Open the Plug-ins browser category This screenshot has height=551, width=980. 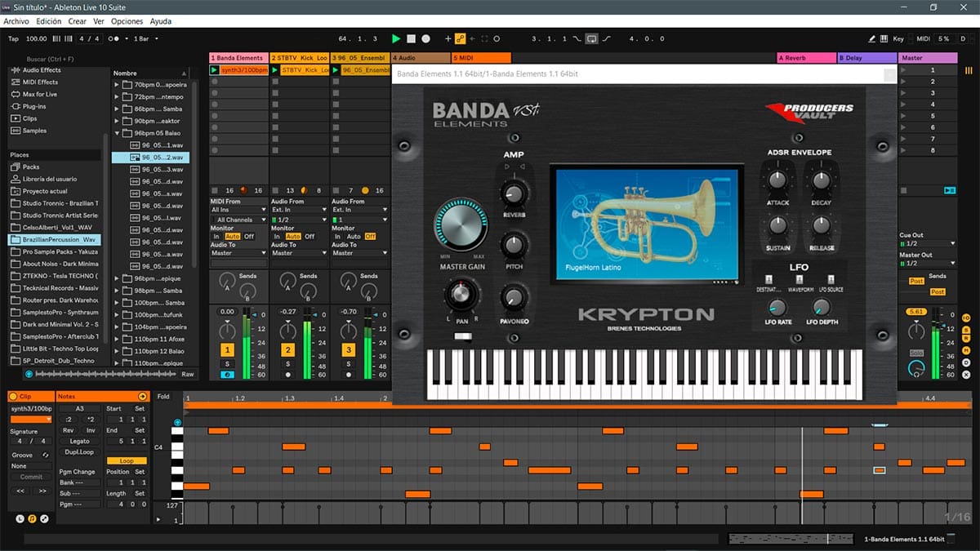pos(33,107)
